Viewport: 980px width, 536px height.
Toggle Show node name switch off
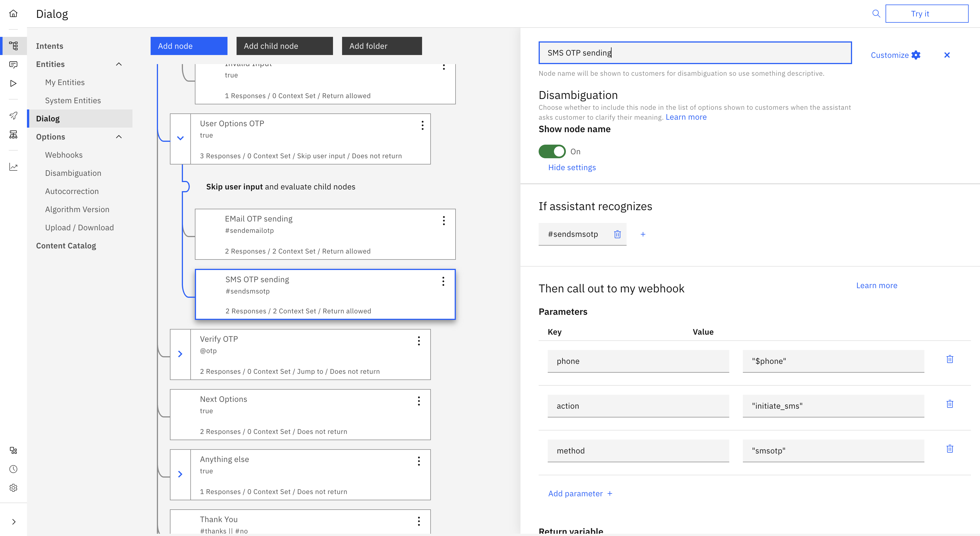click(552, 151)
